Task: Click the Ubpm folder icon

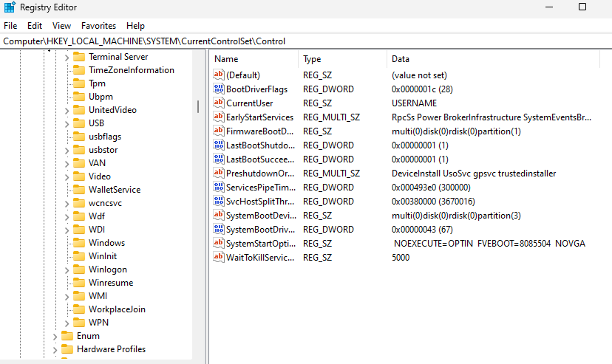Action: pyautogui.click(x=79, y=97)
